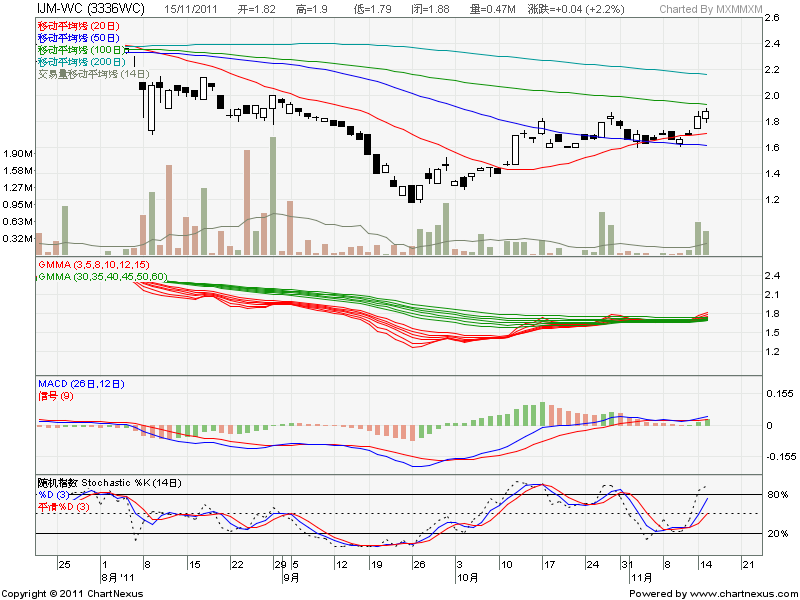Image resolution: width=800 pixels, height=600 pixels.
Task: Click the 15/11/2011 date in header
Action: 194,9
